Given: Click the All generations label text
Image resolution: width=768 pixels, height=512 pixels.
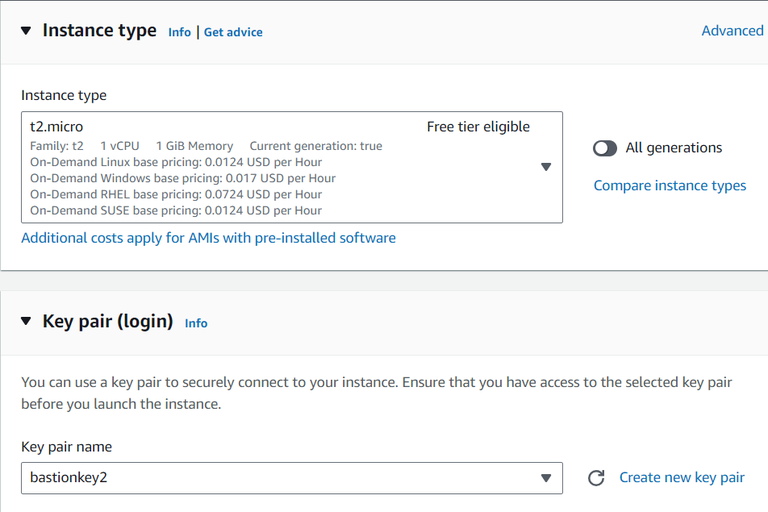Looking at the screenshot, I should pyautogui.click(x=674, y=148).
